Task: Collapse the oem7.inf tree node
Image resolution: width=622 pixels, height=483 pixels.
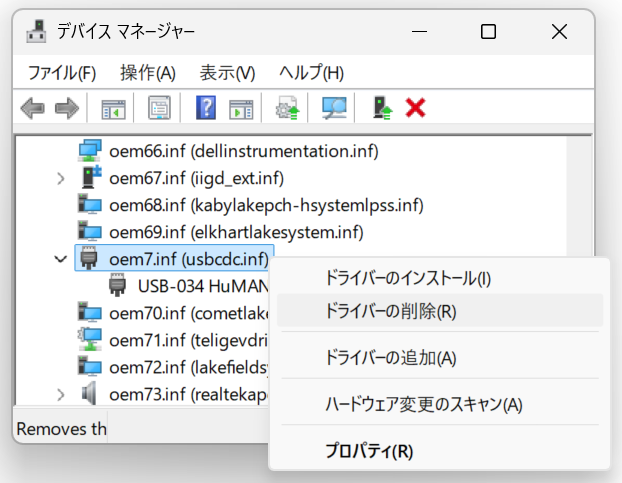Action: click(60, 259)
